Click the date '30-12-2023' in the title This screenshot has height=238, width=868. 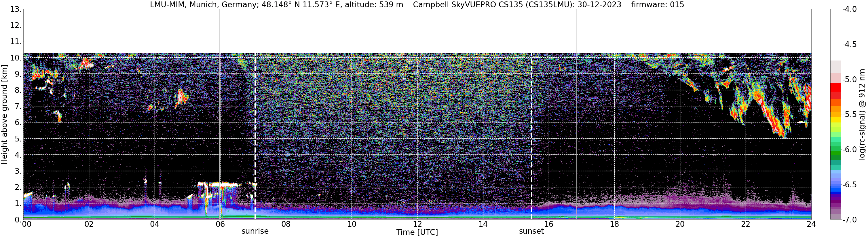point(600,5)
